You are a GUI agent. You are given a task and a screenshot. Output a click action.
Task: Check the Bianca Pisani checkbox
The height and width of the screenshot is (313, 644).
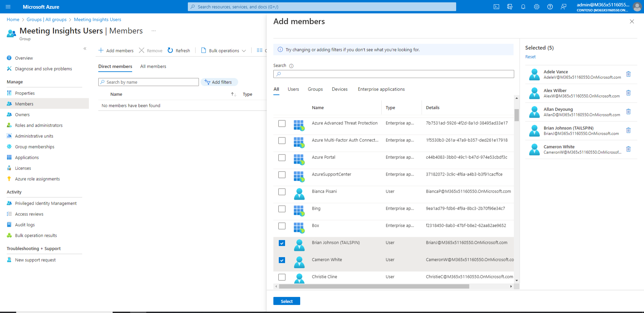pyautogui.click(x=282, y=192)
